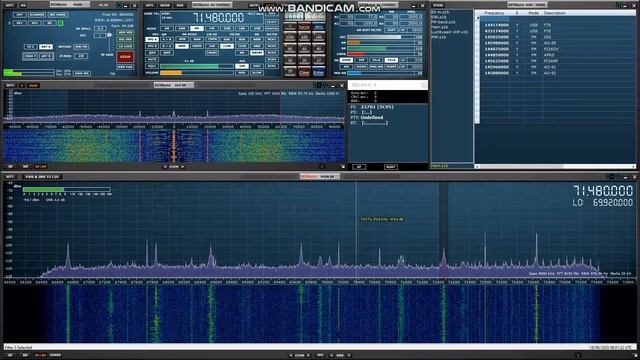Click the MA button in Main panel
The height and width of the screenshot is (360, 640).
(x=23, y=5)
